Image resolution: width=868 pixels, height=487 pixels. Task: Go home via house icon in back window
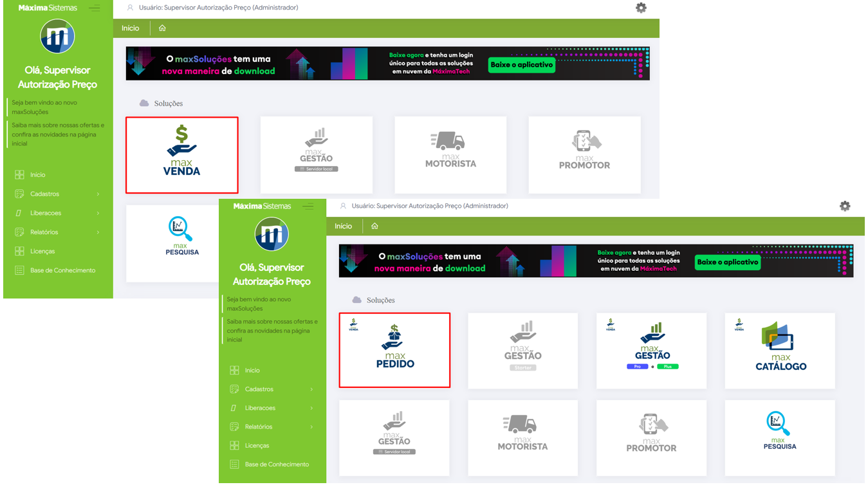click(x=162, y=28)
